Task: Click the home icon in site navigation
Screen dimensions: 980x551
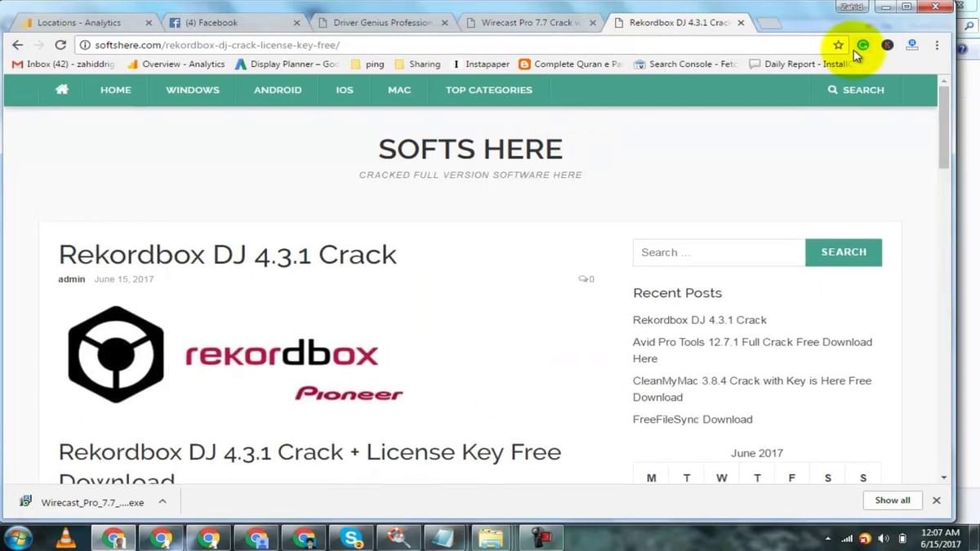Action: point(62,90)
